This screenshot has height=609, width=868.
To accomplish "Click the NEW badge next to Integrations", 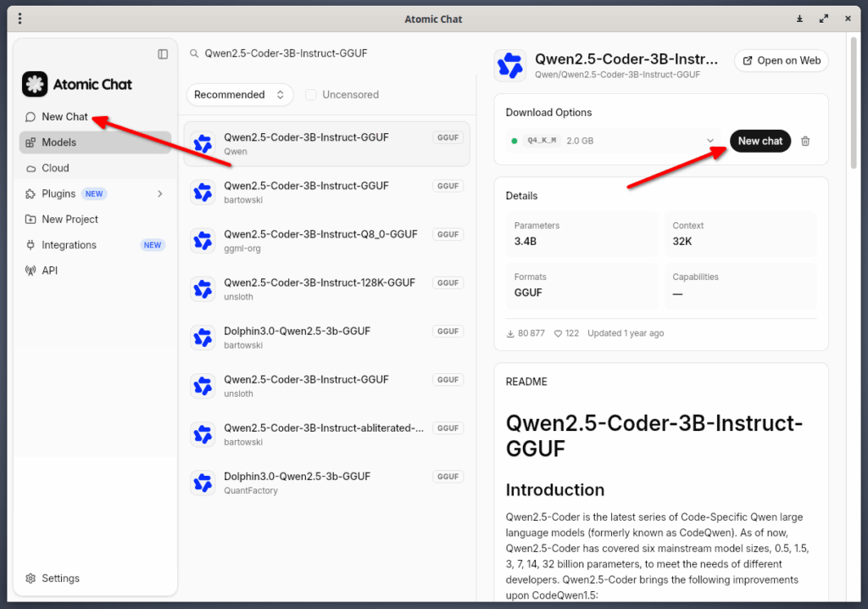I will [x=153, y=245].
